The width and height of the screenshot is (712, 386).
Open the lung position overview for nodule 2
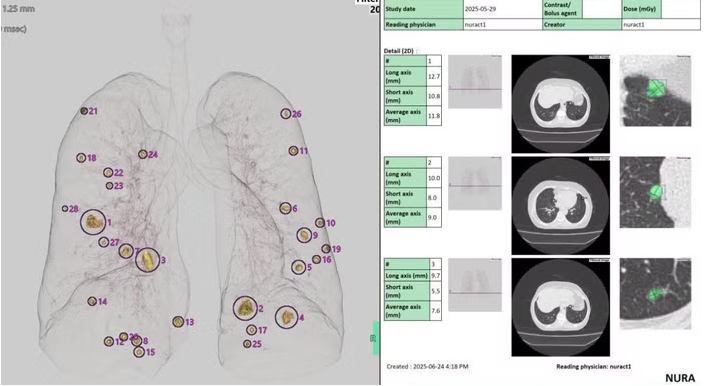coord(475,183)
